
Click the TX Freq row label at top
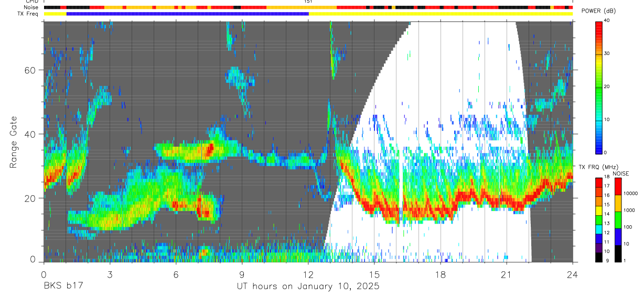click(x=29, y=14)
